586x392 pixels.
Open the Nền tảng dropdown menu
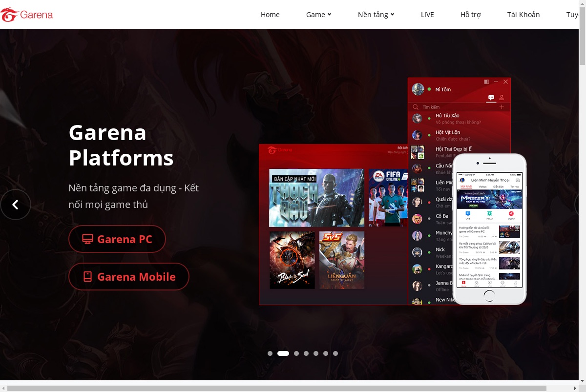click(376, 15)
